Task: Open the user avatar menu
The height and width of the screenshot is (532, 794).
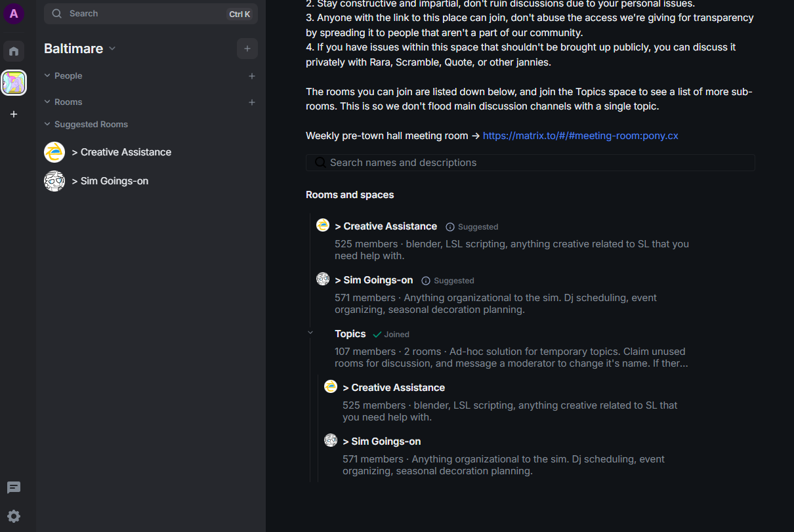Action: point(14,14)
